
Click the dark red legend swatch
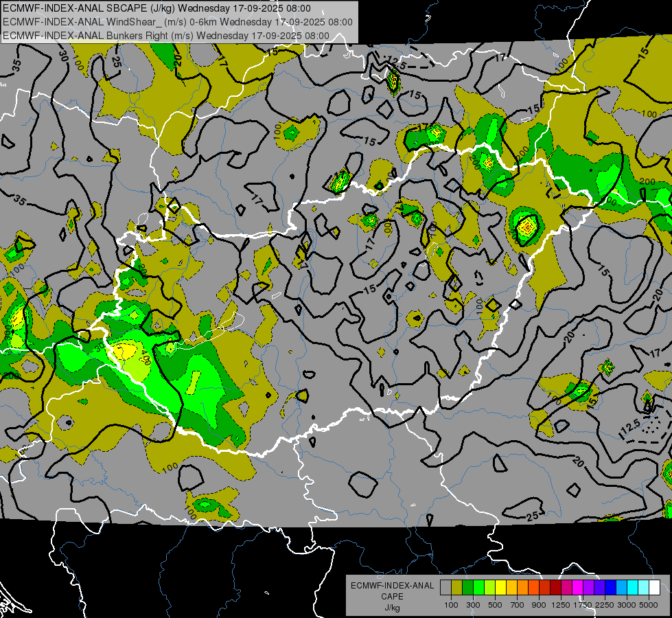pyautogui.click(x=556, y=588)
